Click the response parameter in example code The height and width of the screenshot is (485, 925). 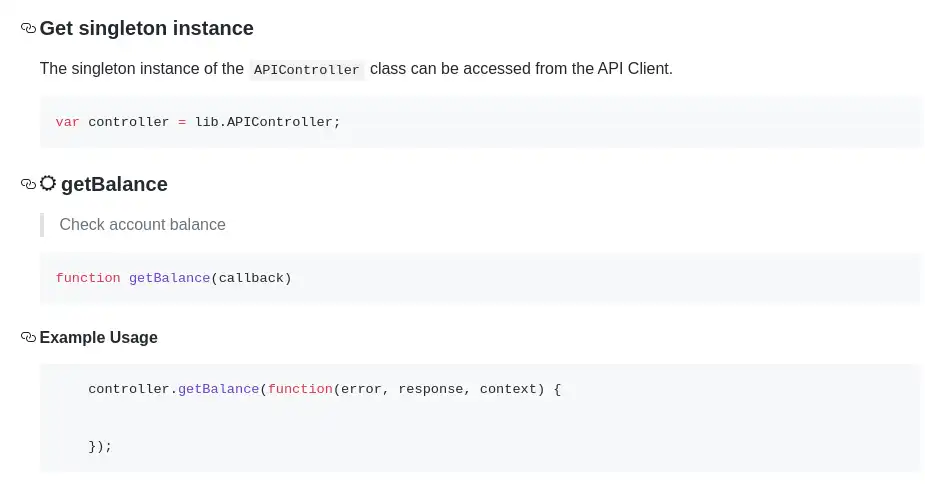430,389
